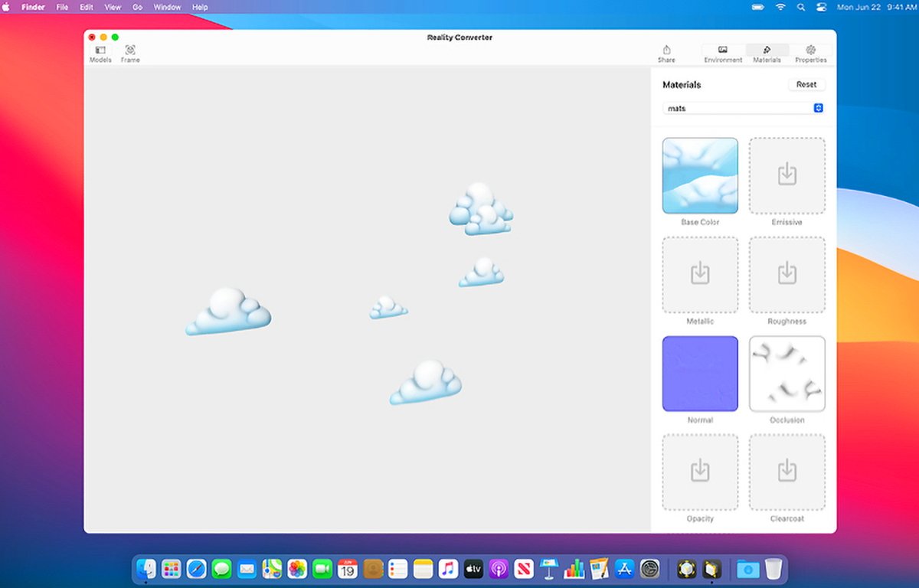Launch FaceTime from the Dock

(322, 569)
